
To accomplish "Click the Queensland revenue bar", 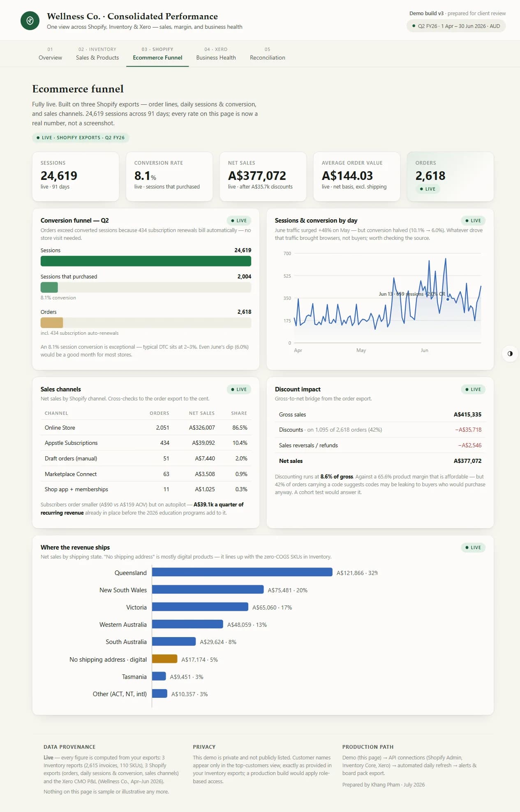I will point(242,572).
